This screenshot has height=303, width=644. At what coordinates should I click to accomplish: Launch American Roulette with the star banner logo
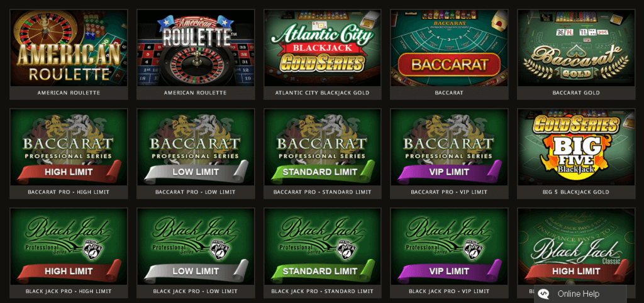pyautogui.click(x=196, y=48)
